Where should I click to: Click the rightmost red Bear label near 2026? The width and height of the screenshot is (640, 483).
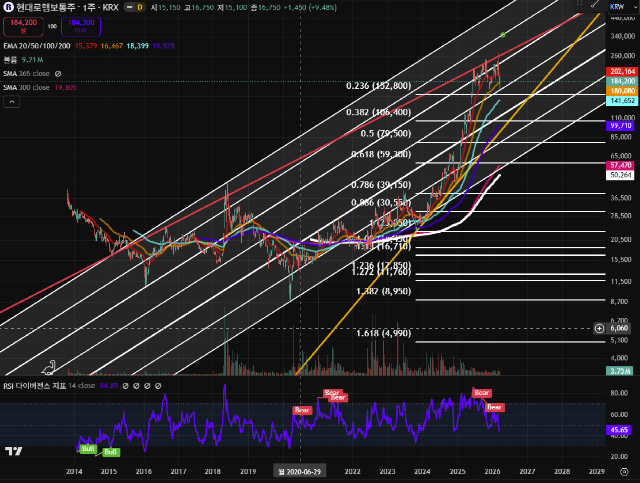pos(494,407)
